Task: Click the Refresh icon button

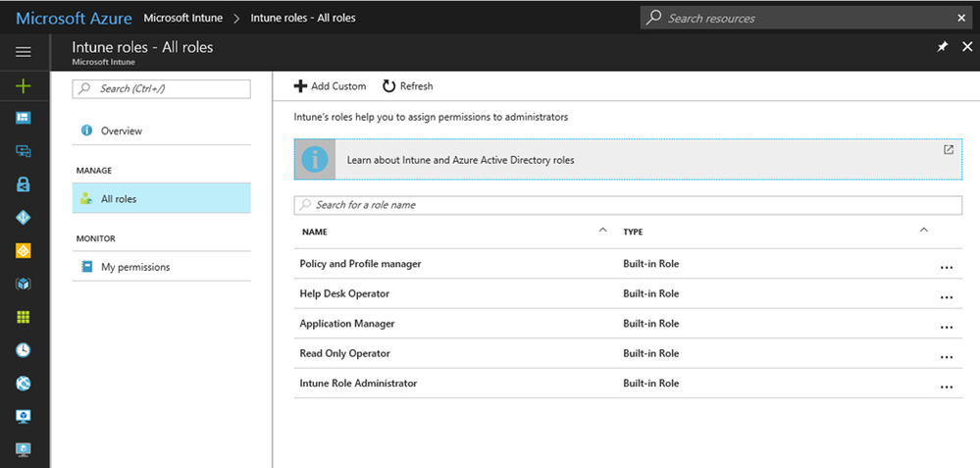Action: [x=389, y=86]
